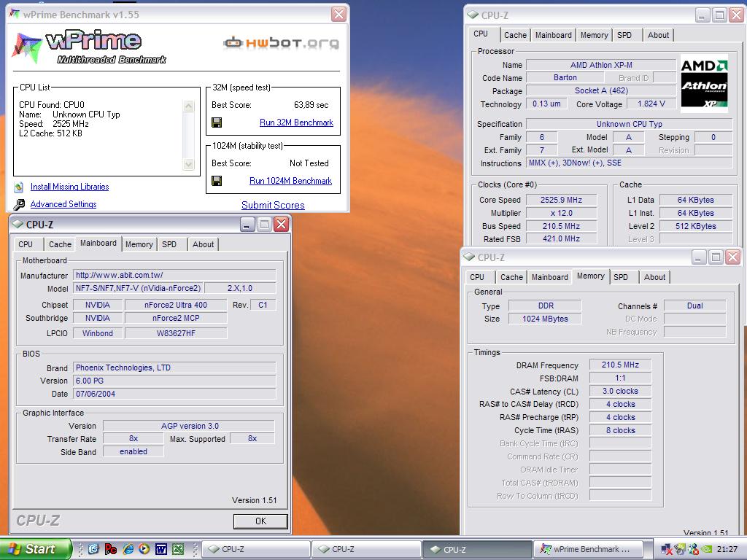Switch to first CPU-Z taskbar button
Image resolution: width=747 pixels, height=560 pixels.
point(256,550)
